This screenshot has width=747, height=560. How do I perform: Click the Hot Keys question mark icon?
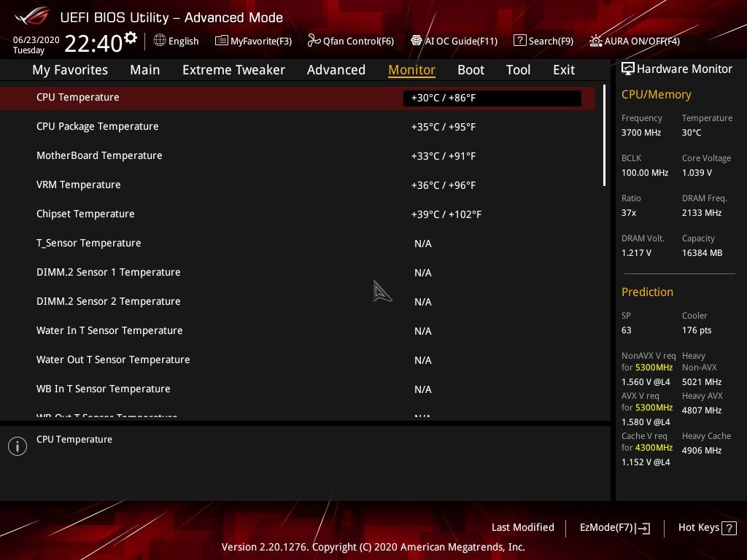coord(729,528)
